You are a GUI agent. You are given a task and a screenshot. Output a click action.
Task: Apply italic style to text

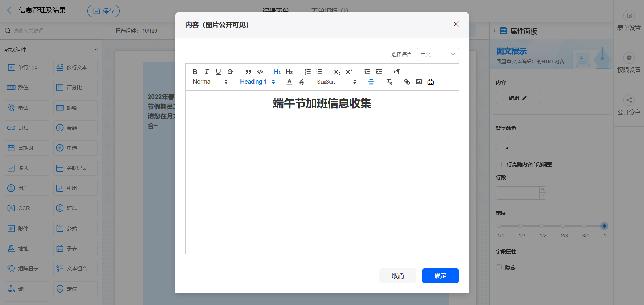coord(206,72)
